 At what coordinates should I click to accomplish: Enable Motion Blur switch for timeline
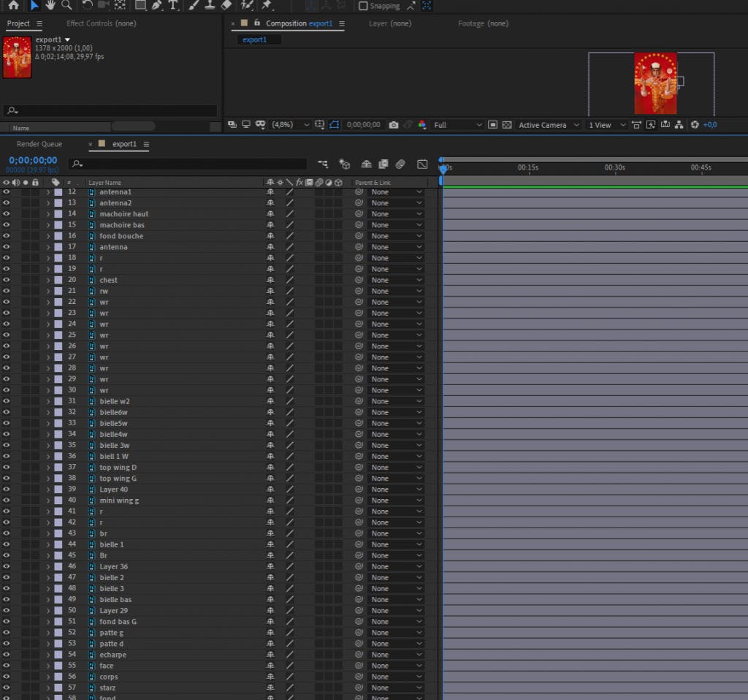pos(400,164)
